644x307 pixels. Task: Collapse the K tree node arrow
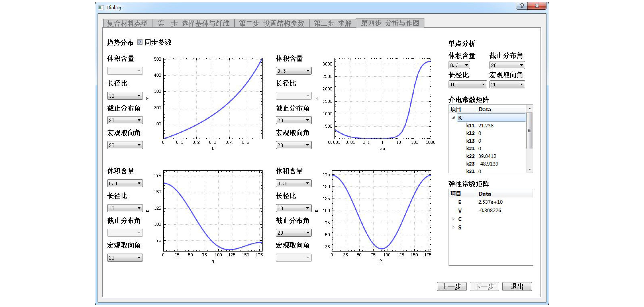[x=453, y=118]
